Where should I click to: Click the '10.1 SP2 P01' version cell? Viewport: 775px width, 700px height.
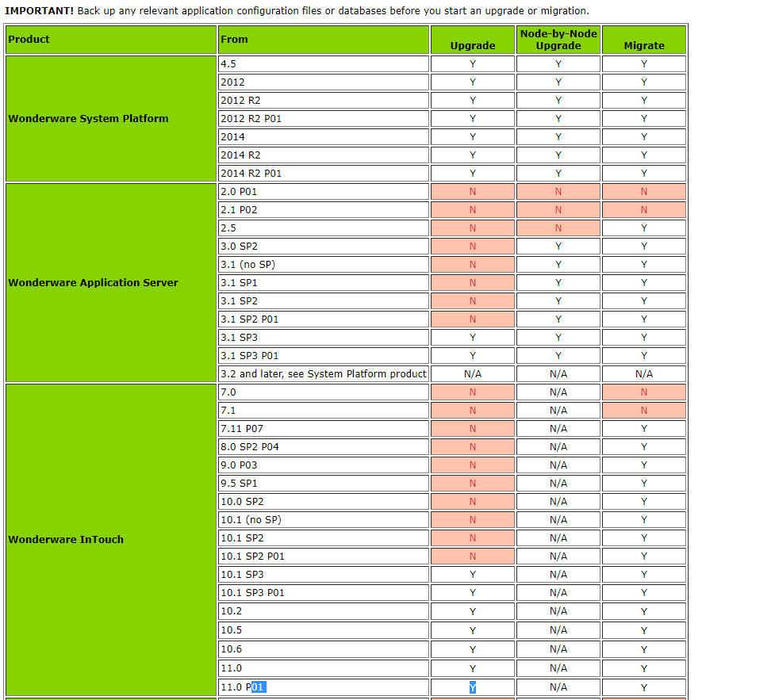[x=323, y=557]
